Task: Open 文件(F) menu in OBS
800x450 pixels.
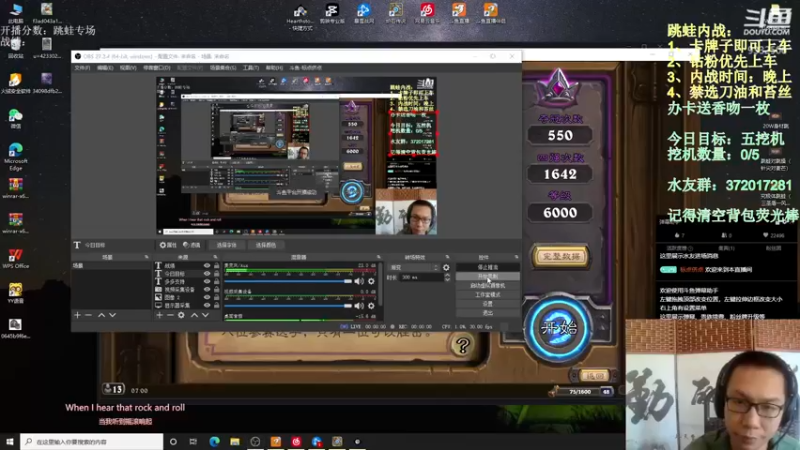Action: coord(82,68)
